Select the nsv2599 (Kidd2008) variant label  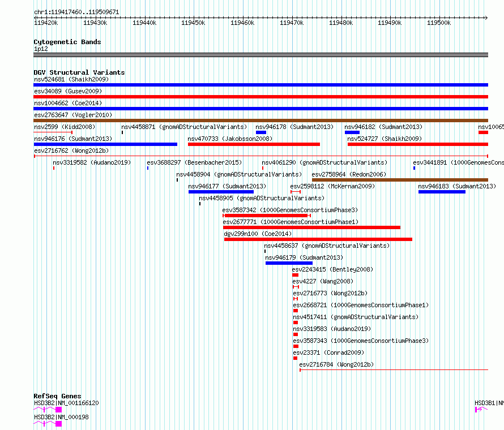click(x=65, y=127)
